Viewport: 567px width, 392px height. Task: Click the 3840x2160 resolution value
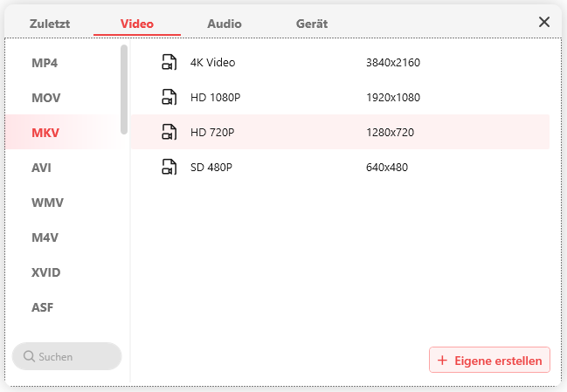coord(393,63)
